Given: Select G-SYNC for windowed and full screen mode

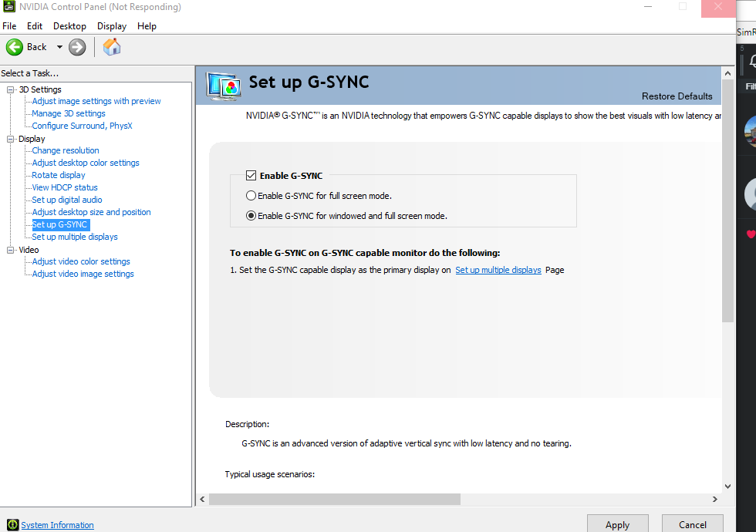Looking at the screenshot, I should coord(251,216).
